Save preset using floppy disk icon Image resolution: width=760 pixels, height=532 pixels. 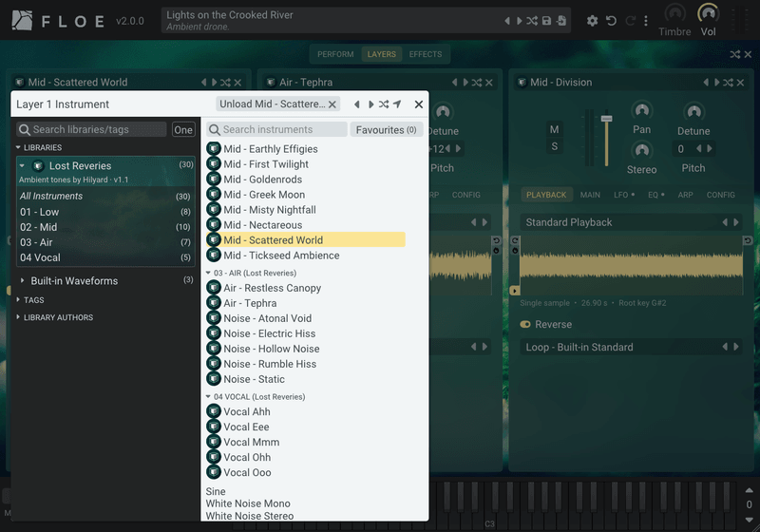(x=546, y=21)
